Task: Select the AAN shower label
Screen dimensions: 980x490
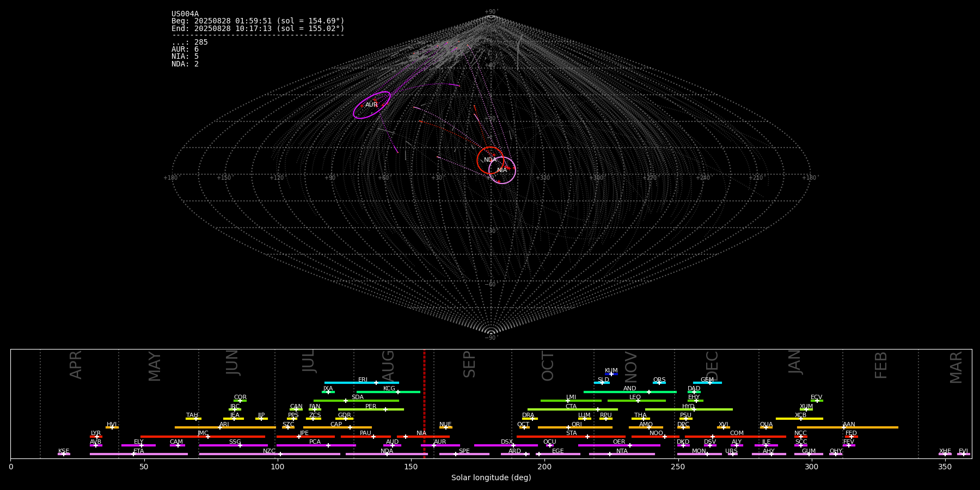Action: (x=849, y=425)
